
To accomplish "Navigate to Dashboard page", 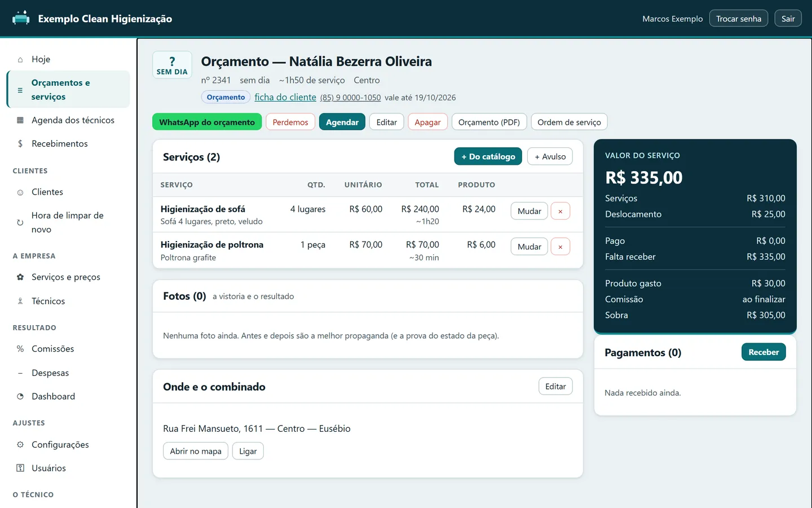I will tap(68, 396).
